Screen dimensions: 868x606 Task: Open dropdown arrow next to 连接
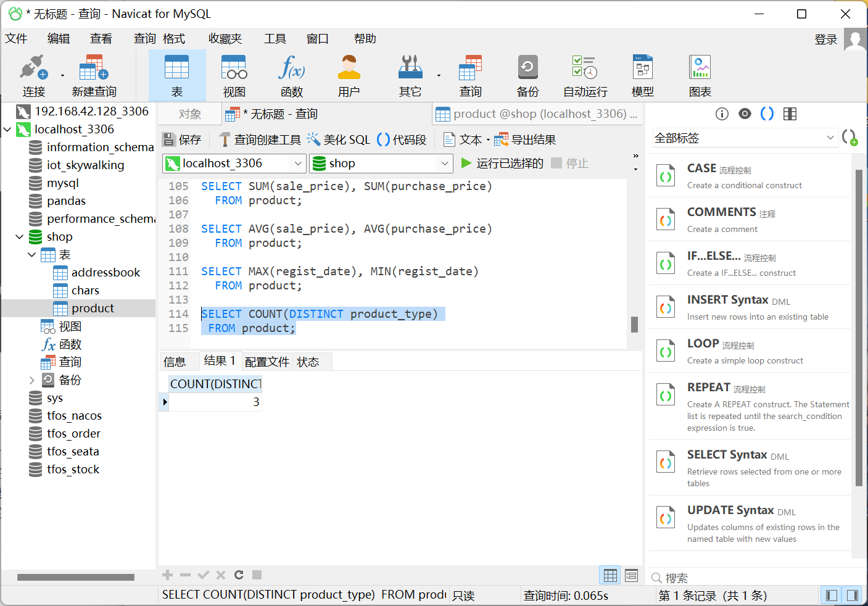point(62,76)
